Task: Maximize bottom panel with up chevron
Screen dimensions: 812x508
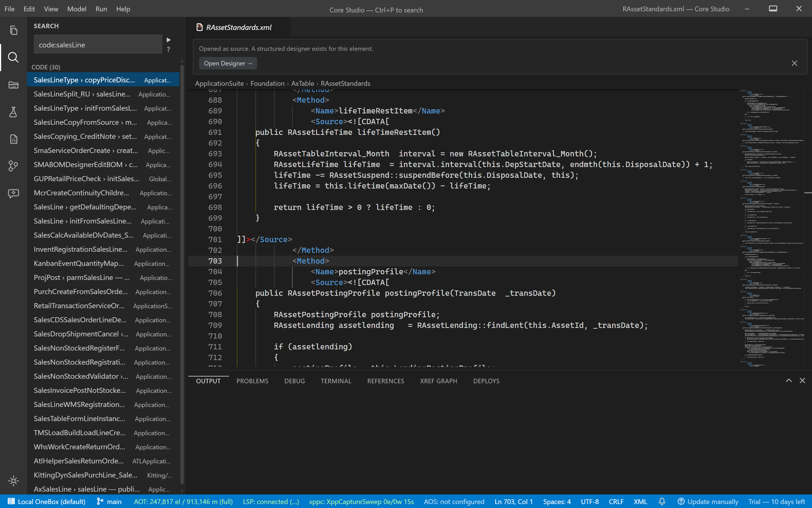Action: 789,380
